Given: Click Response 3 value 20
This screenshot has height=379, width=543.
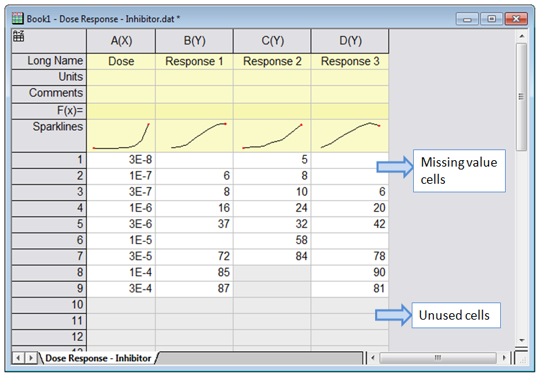Looking at the screenshot, I should click(x=350, y=208).
